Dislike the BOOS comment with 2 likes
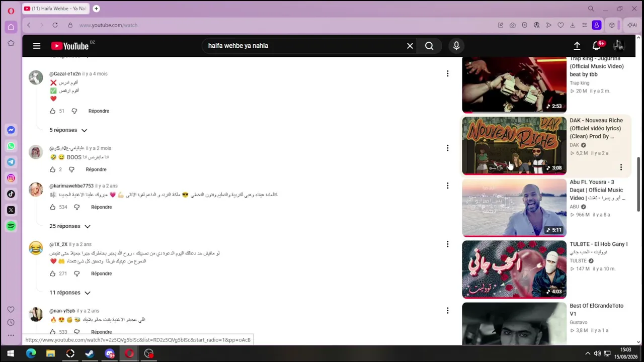Image resolution: width=644 pixels, height=362 pixels. point(71,169)
